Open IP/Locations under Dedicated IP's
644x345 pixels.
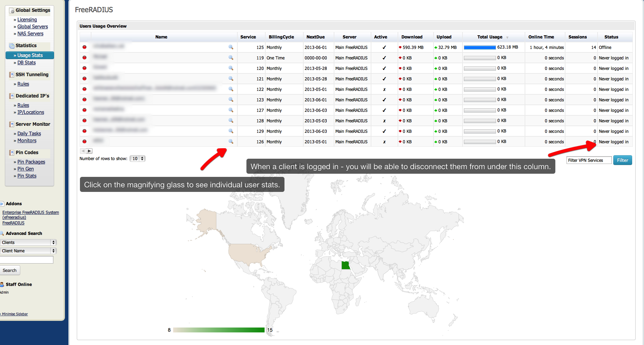[x=31, y=112]
